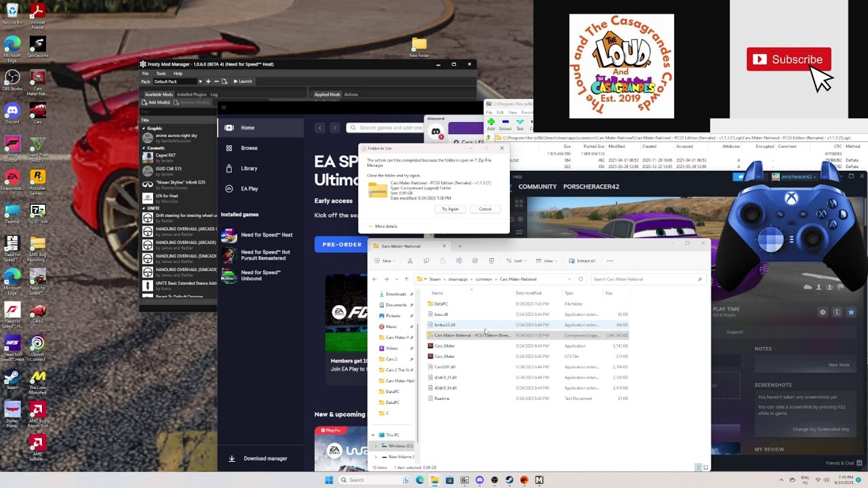Go back in File Explorer navigation

374,279
